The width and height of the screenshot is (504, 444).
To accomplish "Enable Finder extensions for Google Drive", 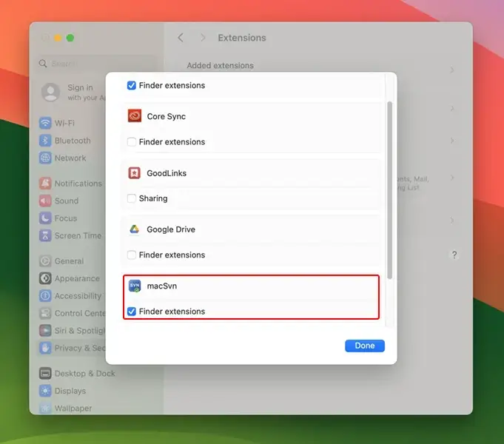I will pyautogui.click(x=132, y=255).
